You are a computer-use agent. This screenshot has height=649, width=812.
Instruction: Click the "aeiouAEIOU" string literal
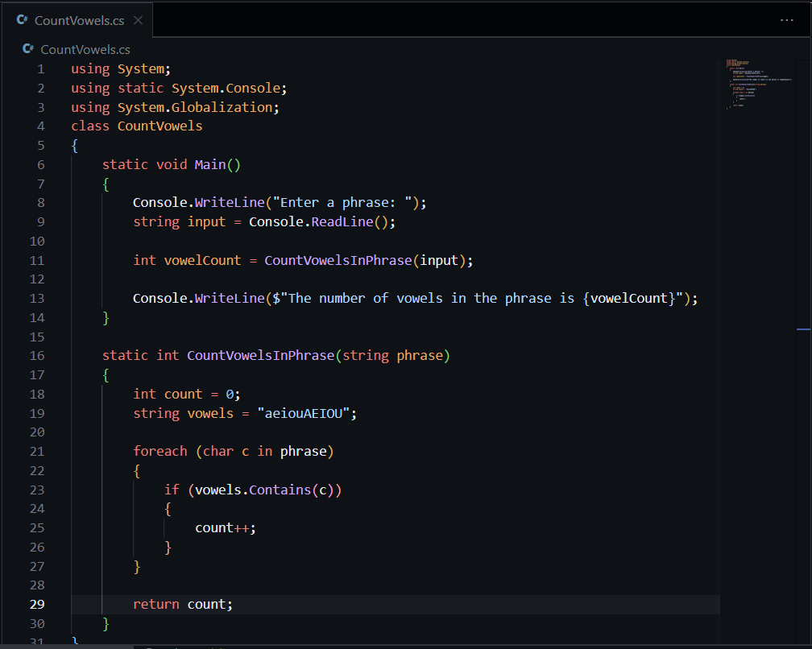click(x=303, y=413)
